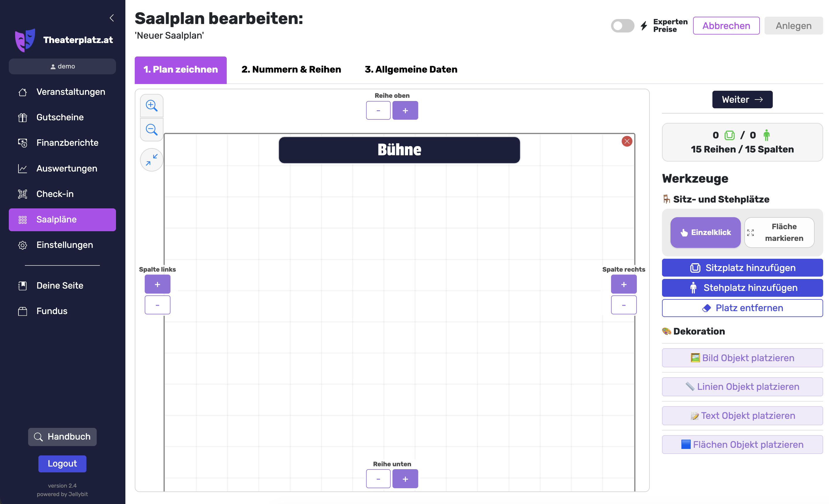
Task: Remove a right column with minus
Action: [623, 305]
